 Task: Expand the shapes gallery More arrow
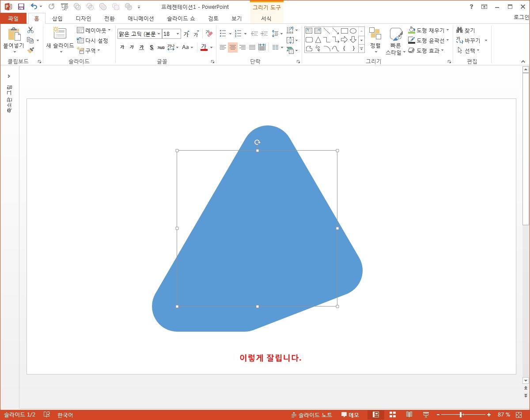pos(361,49)
